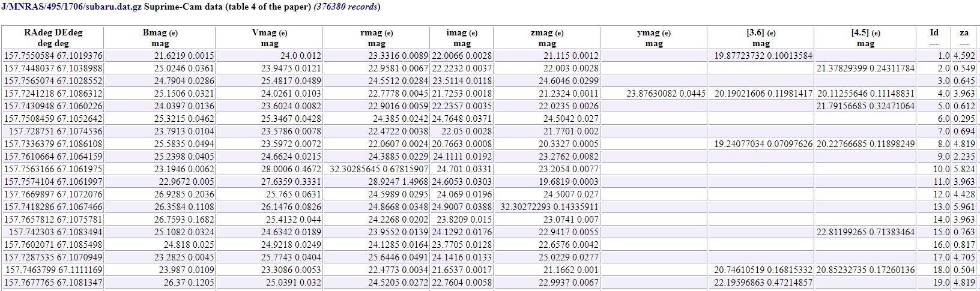Click [4.5] value 20.22766685 0.11898249
The height and width of the screenshot is (291, 980).
point(865,144)
